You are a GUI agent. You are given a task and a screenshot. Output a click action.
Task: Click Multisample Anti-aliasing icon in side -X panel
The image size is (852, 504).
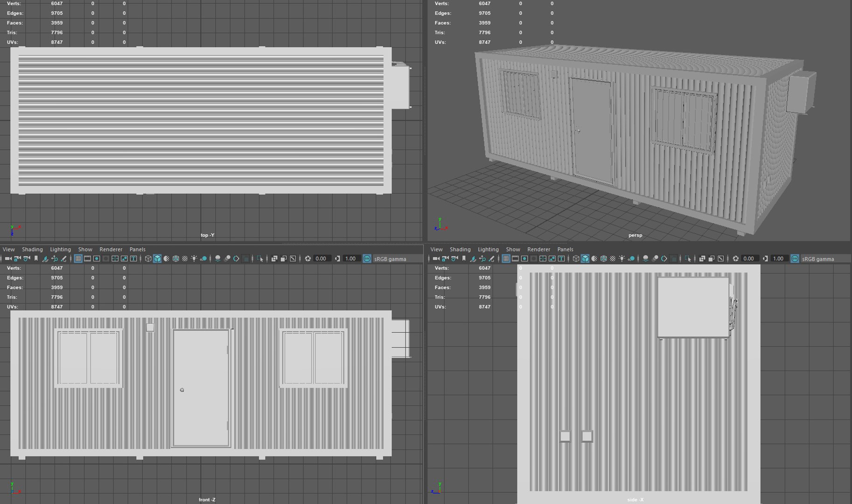click(x=664, y=259)
